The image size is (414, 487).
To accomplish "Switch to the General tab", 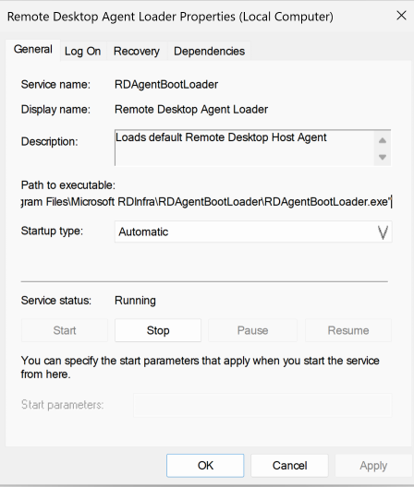I will pos(33,49).
